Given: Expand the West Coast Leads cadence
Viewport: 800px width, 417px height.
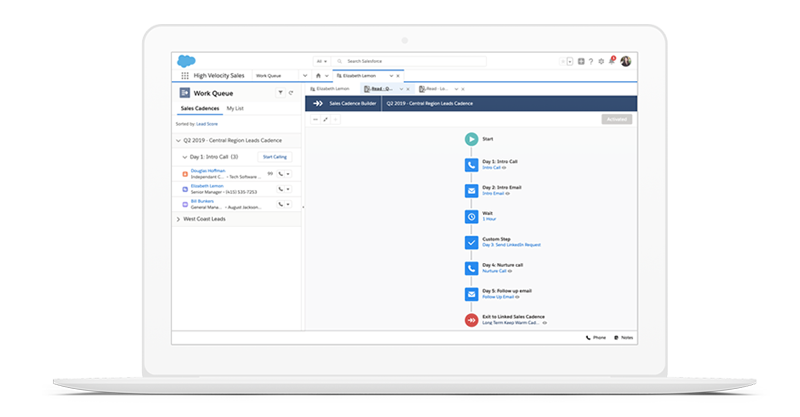Looking at the screenshot, I should [x=178, y=219].
